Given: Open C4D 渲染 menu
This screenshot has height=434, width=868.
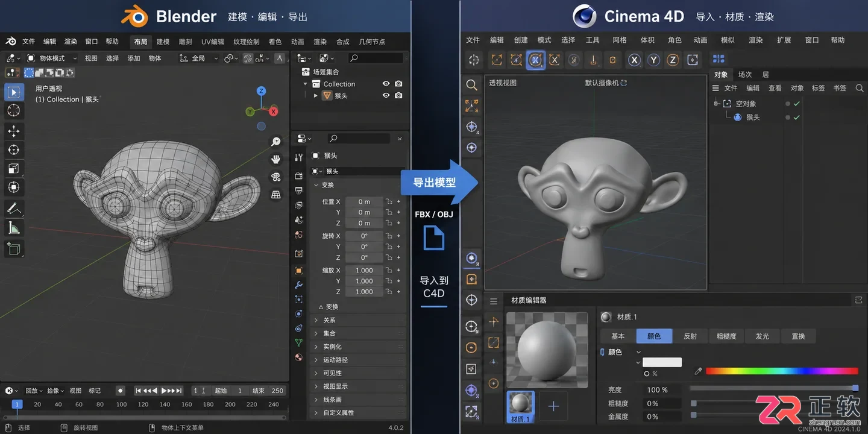Looking at the screenshot, I should click(x=755, y=40).
